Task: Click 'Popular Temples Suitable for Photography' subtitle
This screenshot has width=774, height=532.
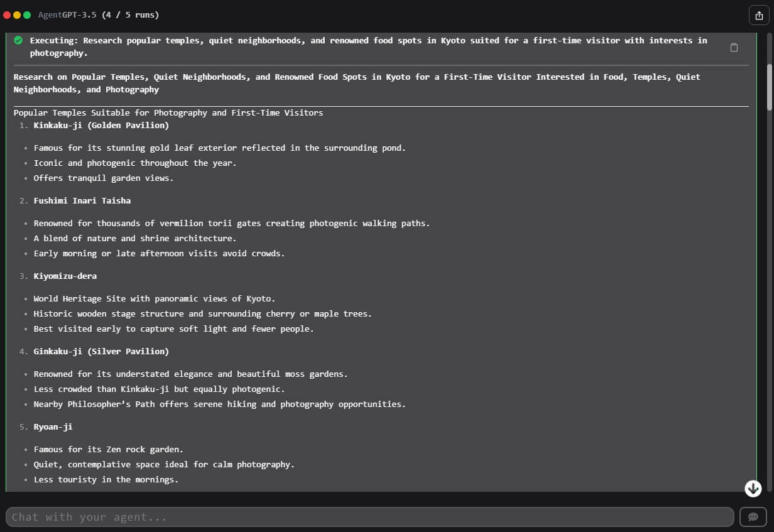Action: pos(168,113)
